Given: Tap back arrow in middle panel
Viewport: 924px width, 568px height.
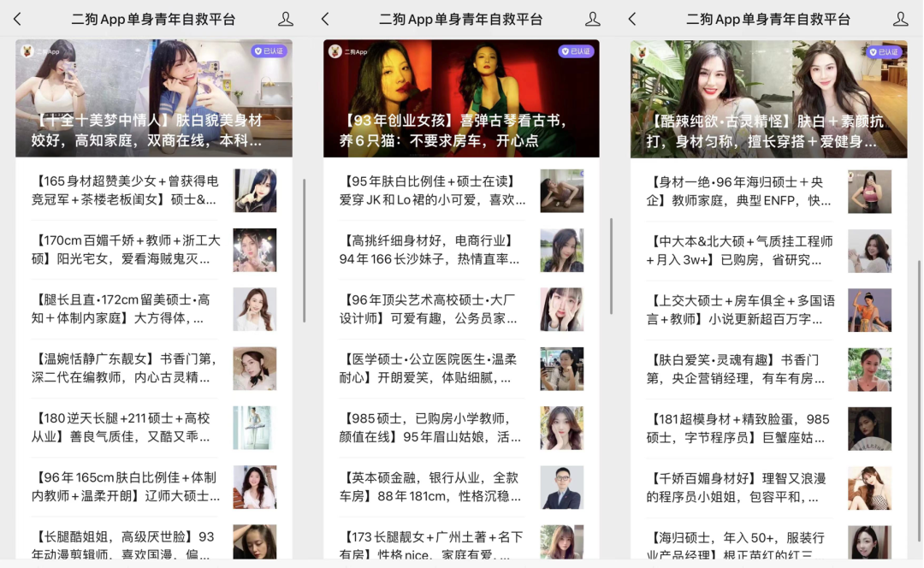Looking at the screenshot, I should [x=325, y=19].
